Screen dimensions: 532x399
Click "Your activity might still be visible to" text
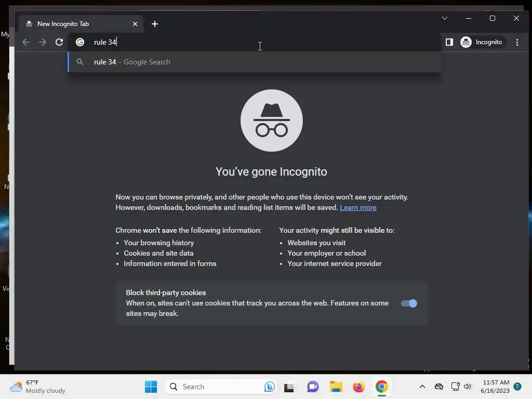coord(337,230)
